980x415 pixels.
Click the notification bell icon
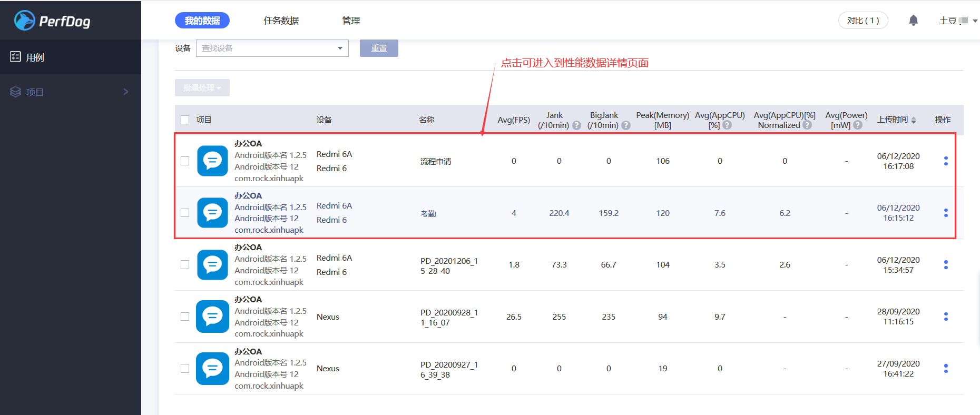click(913, 21)
